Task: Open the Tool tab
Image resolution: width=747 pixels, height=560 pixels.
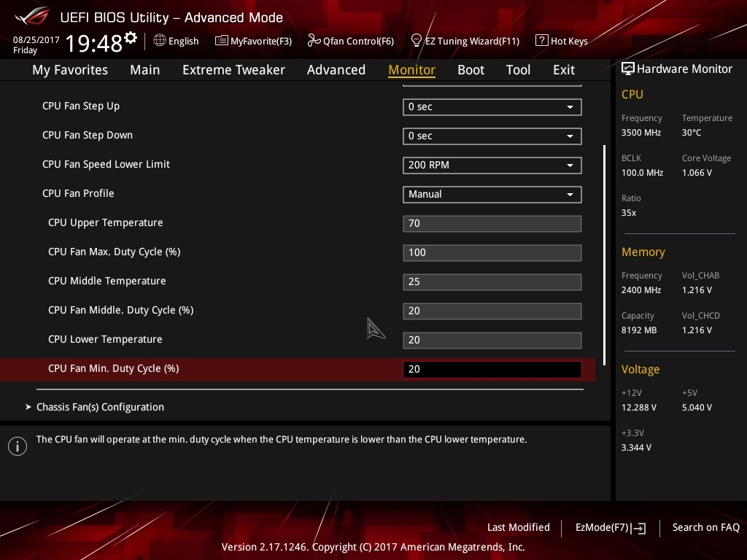Action: click(518, 70)
